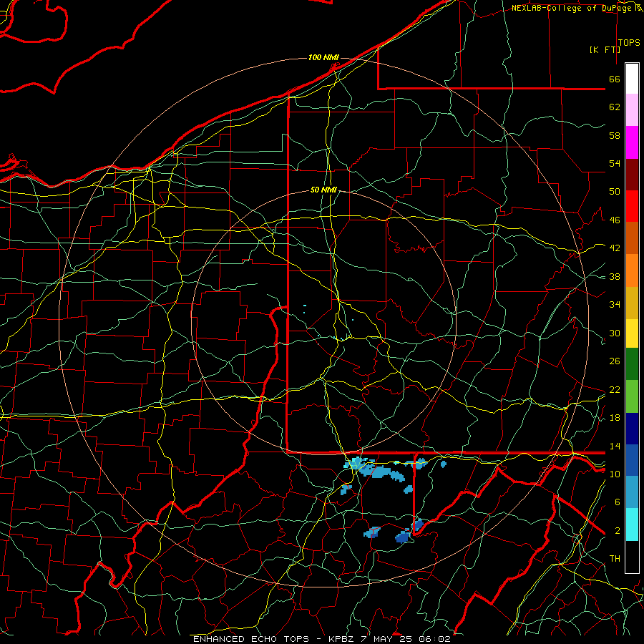This screenshot has width=644, height=644.
Task: Pick the cyan legend swatch
Action: click(632, 525)
